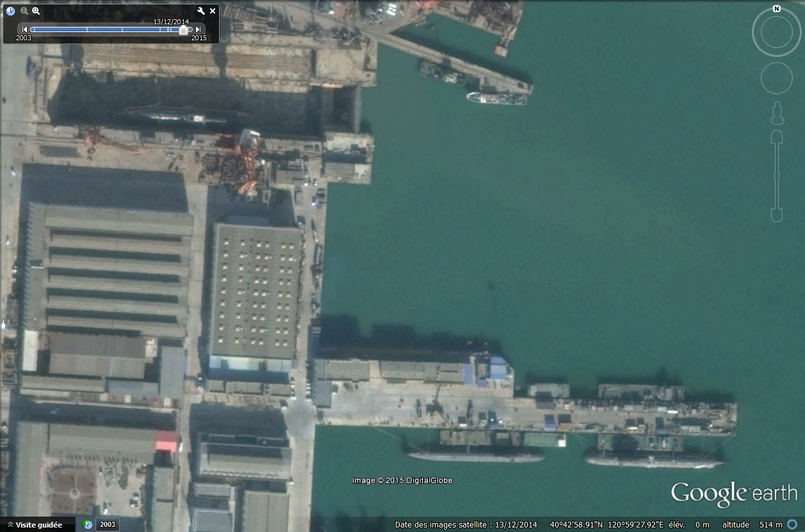The width and height of the screenshot is (805, 532).
Task: Expand the Visite guidée chevron
Action: (10, 525)
